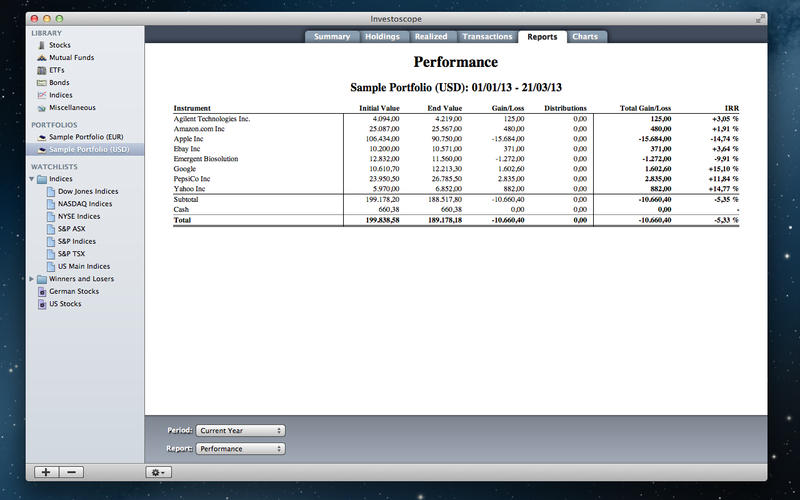Screen dimensions: 800x500
Task: Click the Stocks library icon
Action: [40, 45]
